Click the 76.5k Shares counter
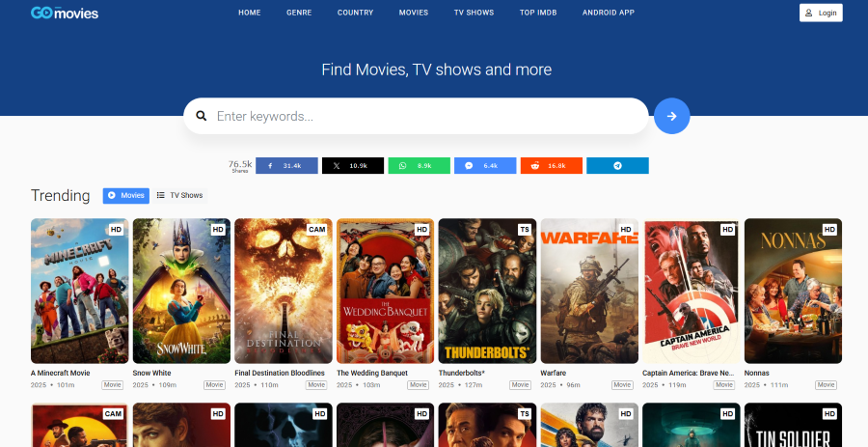 click(x=240, y=166)
